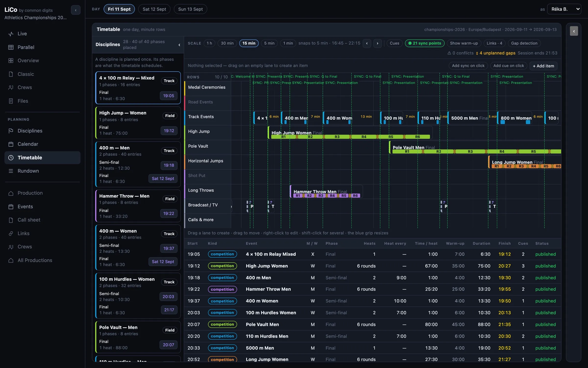The image size is (588, 368).
Task: Open Disciplines flag icon under Planning
Action: point(11,131)
